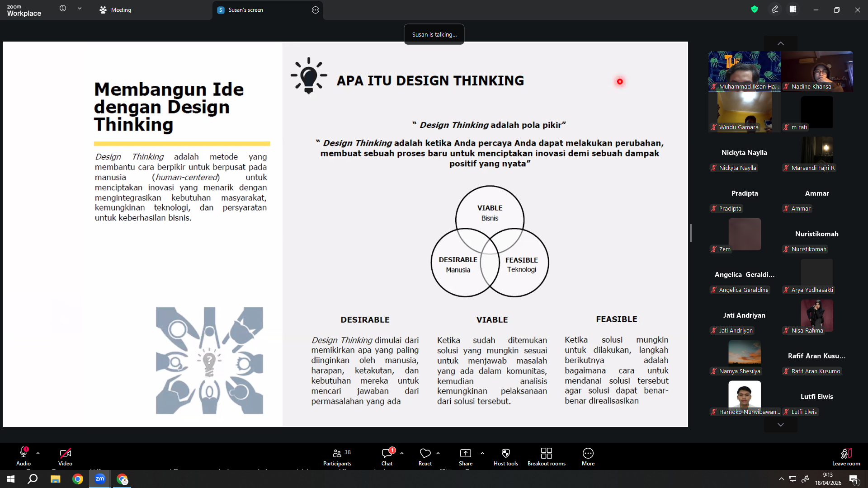This screenshot has height=488, width=868.
Task: Select Zem's participant tile
Action: coord(745,234)
